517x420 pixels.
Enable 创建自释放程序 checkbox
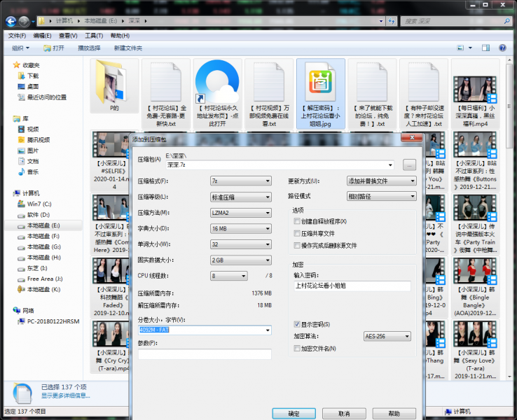coord(297,221)
